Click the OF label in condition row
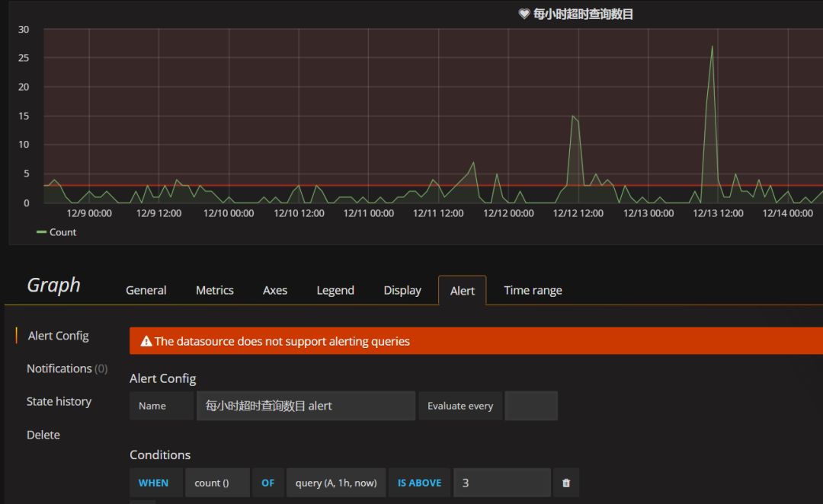This screenshot has width=823, height=504. tap(268, 483)
